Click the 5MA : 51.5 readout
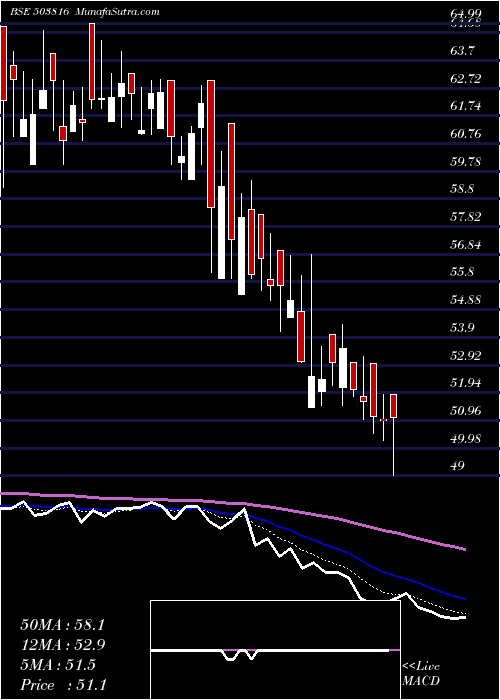The image size is (500, 700). [58, 665]
